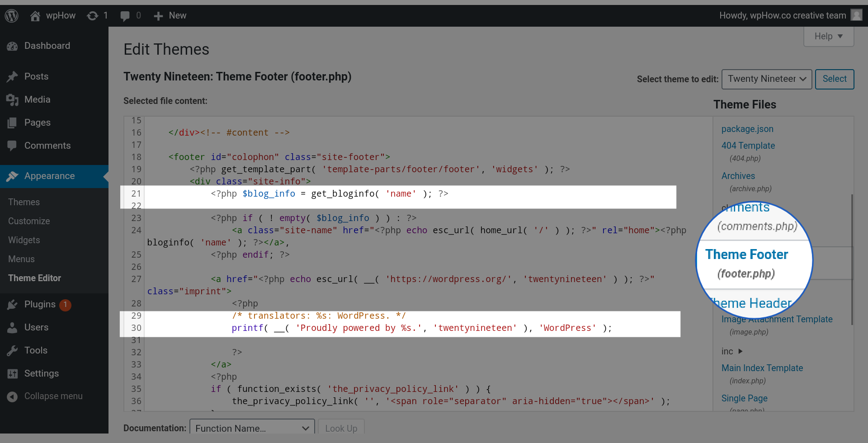Open the Archives file
This screenshot has width=868, height=443.
738,176
